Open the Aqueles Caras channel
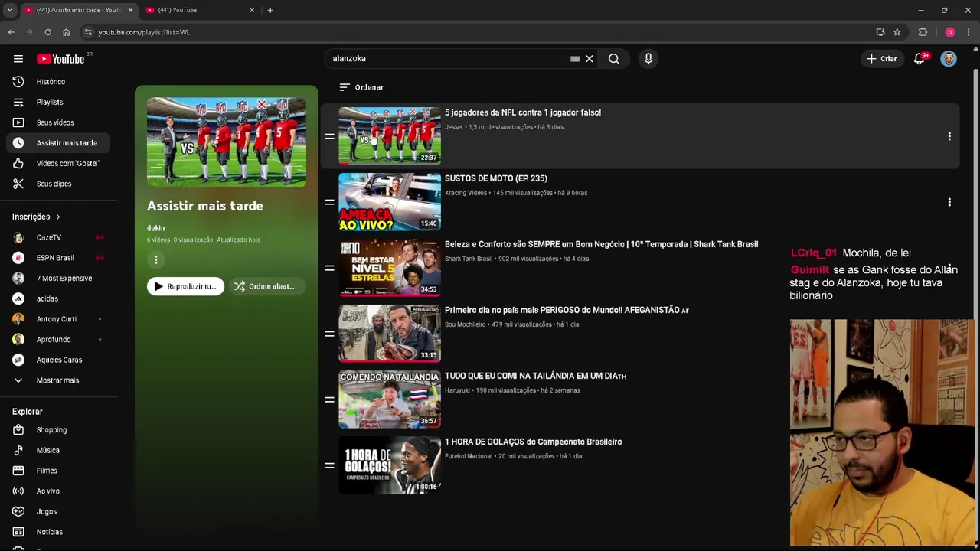 coord(59,360)
